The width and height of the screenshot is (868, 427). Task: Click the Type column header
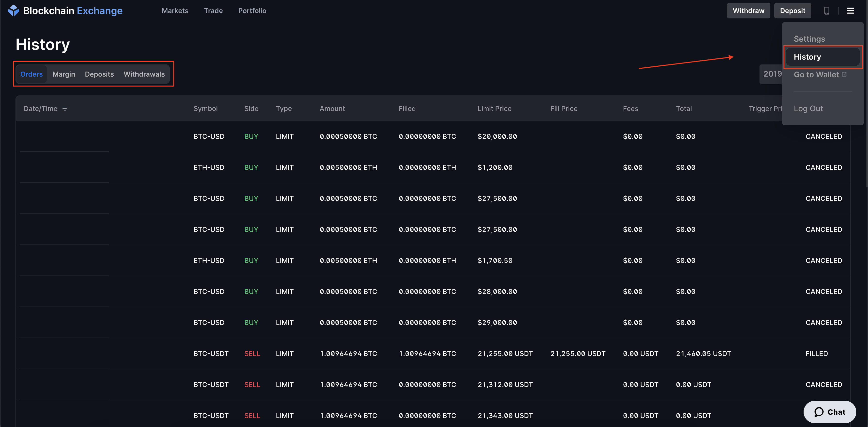click(284, 109)
